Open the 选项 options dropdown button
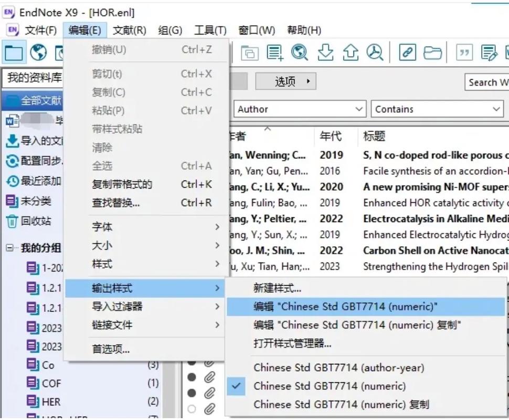The width and height of the screenshot is (509, 420). (285, 81)
